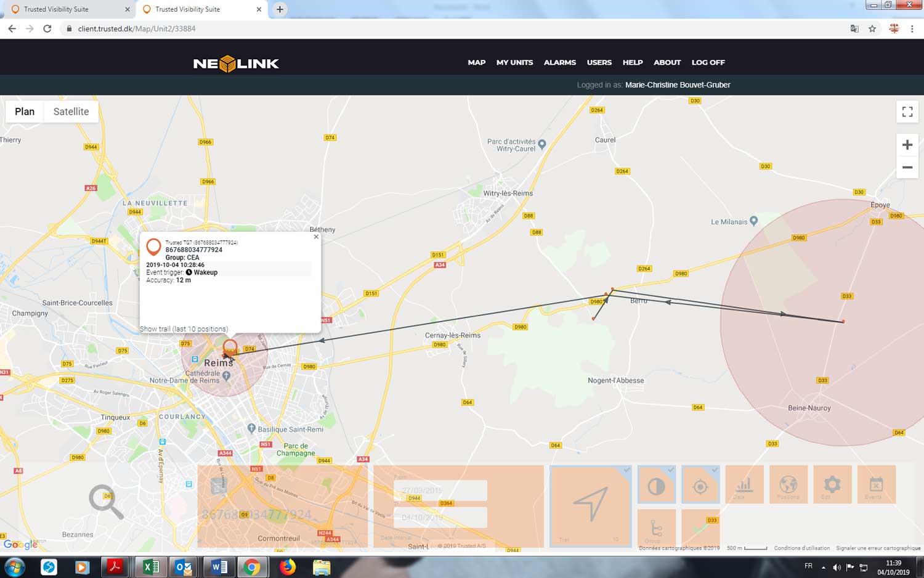
Task: Toggle the half-circle contrast tile
Action: pyautogui.click(x=656, y=484)
